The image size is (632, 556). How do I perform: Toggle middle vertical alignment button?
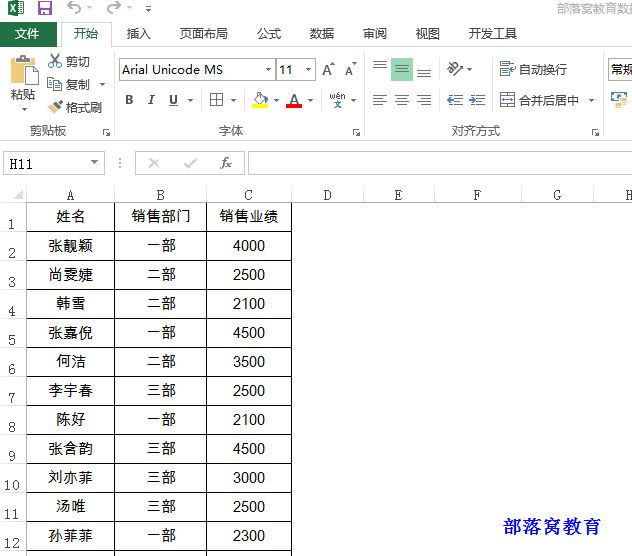point(402,69)
